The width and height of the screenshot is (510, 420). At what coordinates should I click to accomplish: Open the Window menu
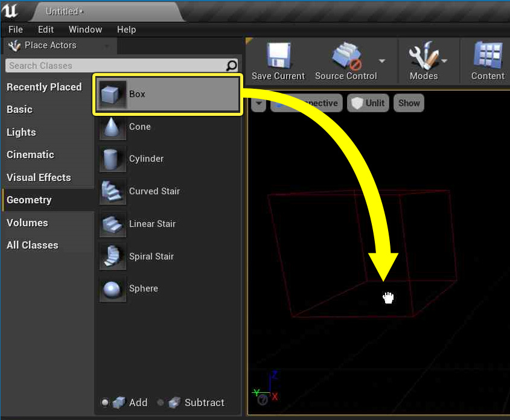[85, 30]
